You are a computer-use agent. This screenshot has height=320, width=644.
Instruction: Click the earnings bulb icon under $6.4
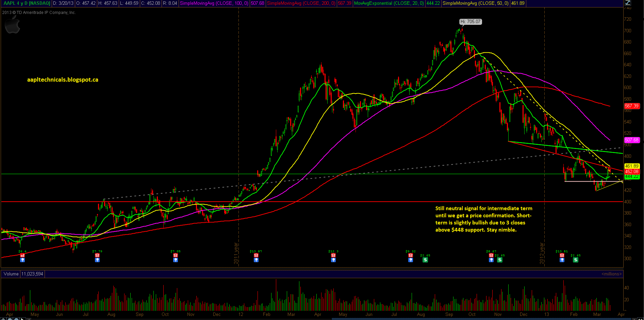coord(22,260)
